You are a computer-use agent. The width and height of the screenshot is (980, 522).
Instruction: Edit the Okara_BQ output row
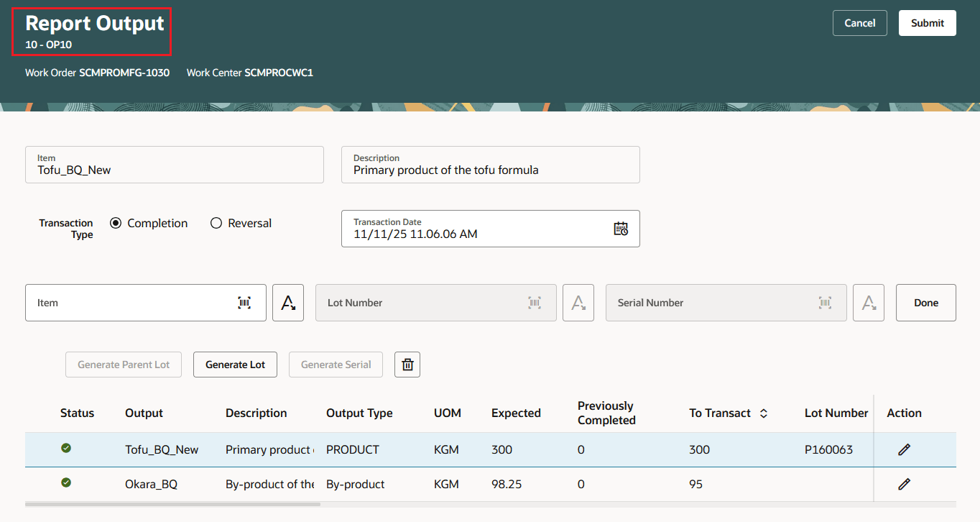click(904, 483)
